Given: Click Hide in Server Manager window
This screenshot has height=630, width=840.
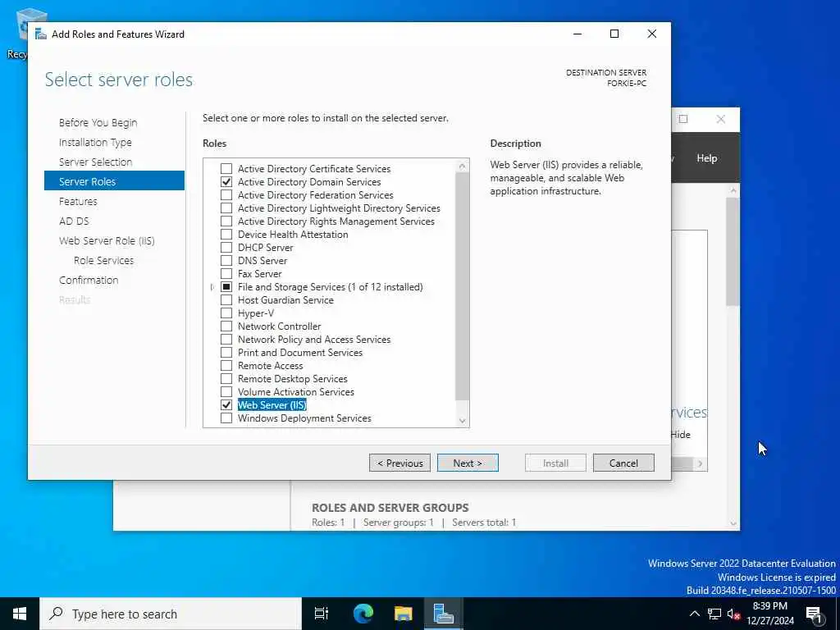Looking at the screenshot, I should pos(680,435).
